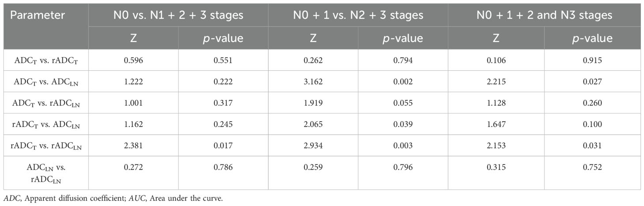The image size is (644, 206).
Task: Select the rADCT vs. ADCLN row label
Action: click(x=45, y=124)
